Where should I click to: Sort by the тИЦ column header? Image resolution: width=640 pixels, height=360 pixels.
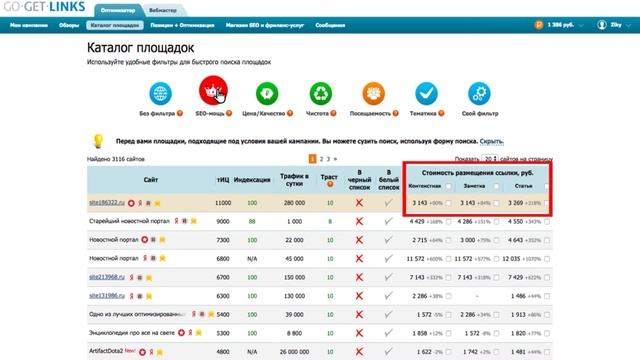[222, 180]
